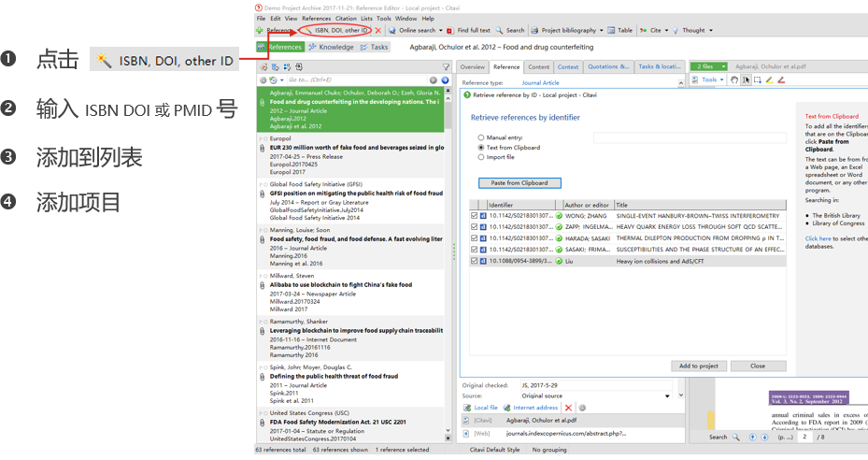Viewport: 868px width, 460px height.
Task: Open the 2 files dropdown
Action: (708, 66)
